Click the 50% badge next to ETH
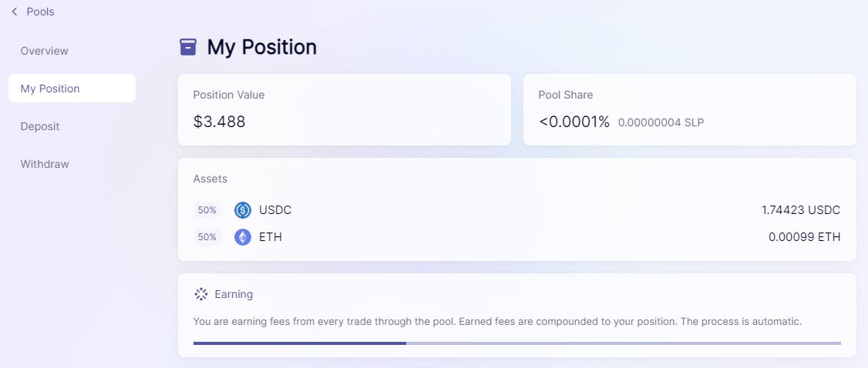Viewport: 868px width, 368px height. [x=207, y=237]
